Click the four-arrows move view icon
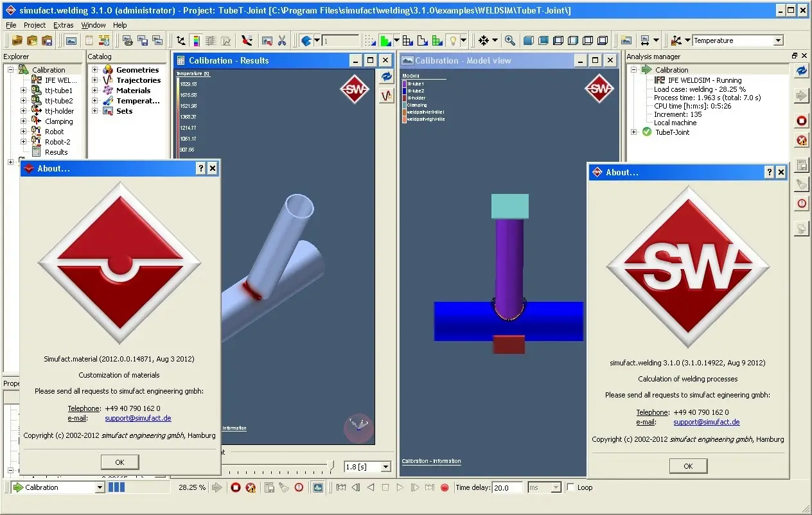The image size is (812, 515). coord(484,40)
